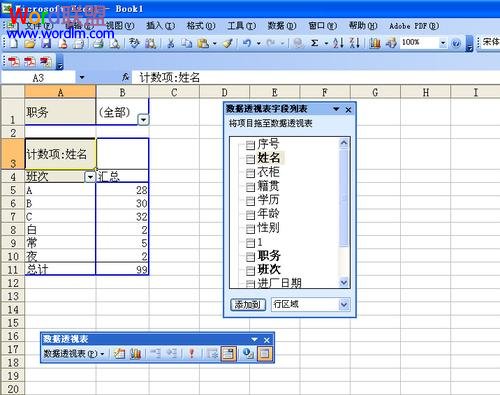Click the field list scroll down arrow
500x395 pixels.
click(x=344, y=283)
